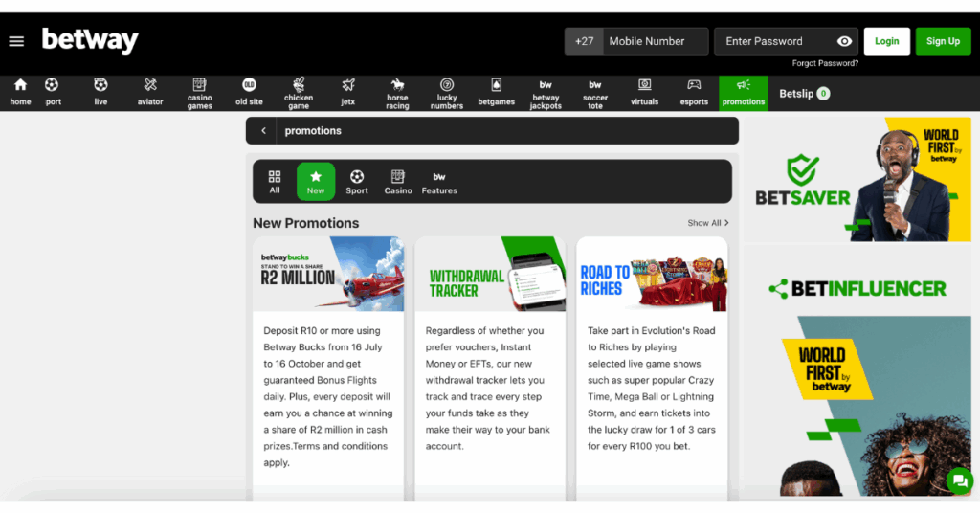Select the Features promotions tab

(439, 182)
